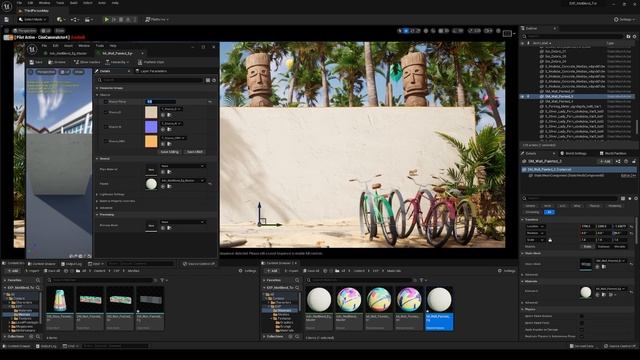Open the Tools menu in the material editor window
This screenshot has width=640, height=360.
pos(100,46)
